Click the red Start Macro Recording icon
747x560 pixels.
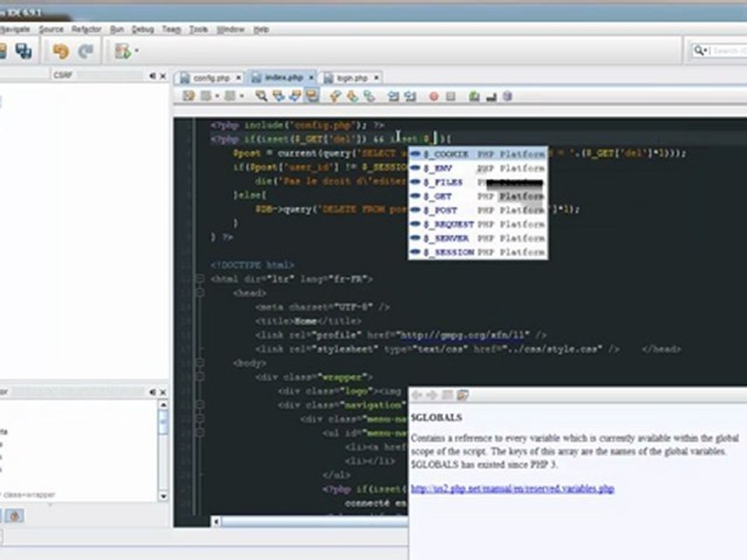point(433,96)
